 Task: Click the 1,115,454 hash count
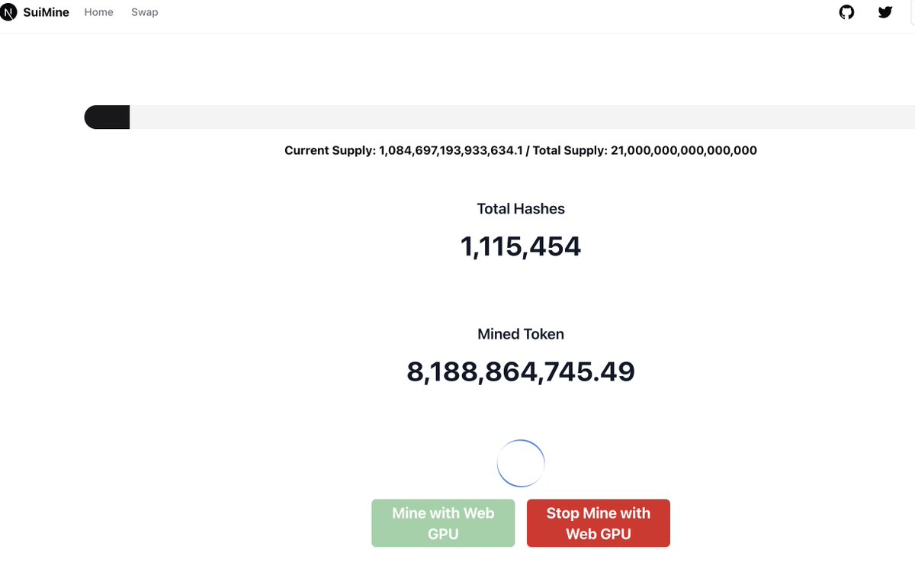click(521, 246)
